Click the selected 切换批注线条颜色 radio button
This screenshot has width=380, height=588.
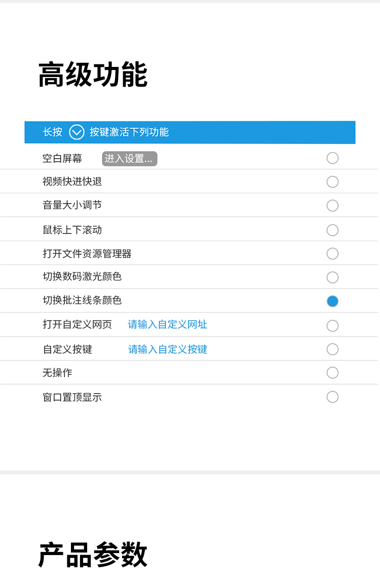coord(332,301)
